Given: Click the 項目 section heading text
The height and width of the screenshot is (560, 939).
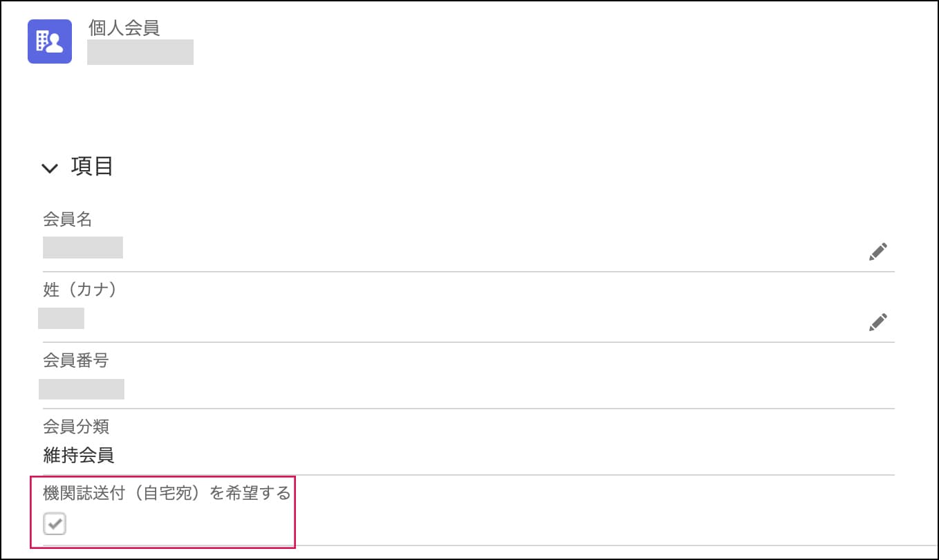Looking at the screenshot, I should [92, 167].
